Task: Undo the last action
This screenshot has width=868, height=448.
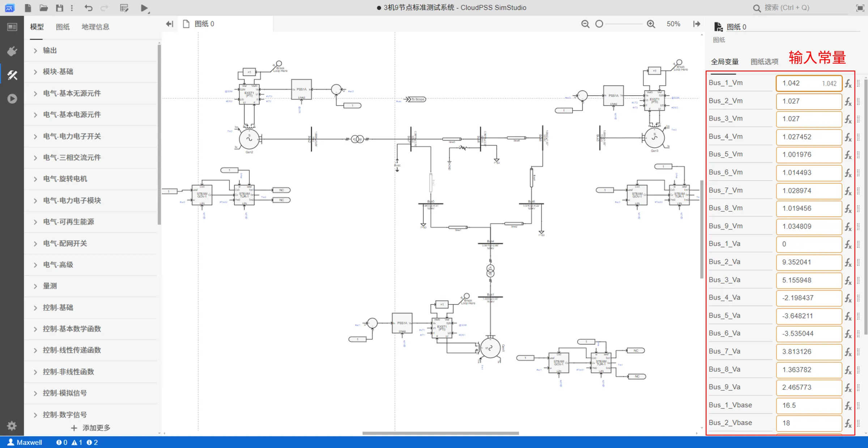Action: [89, 8]
